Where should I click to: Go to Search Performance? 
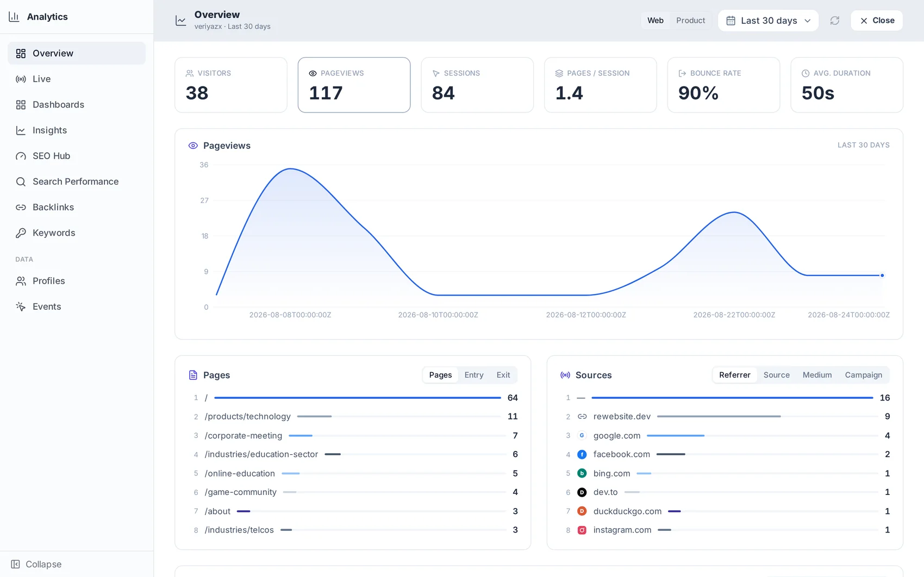[x=77, y=181]
